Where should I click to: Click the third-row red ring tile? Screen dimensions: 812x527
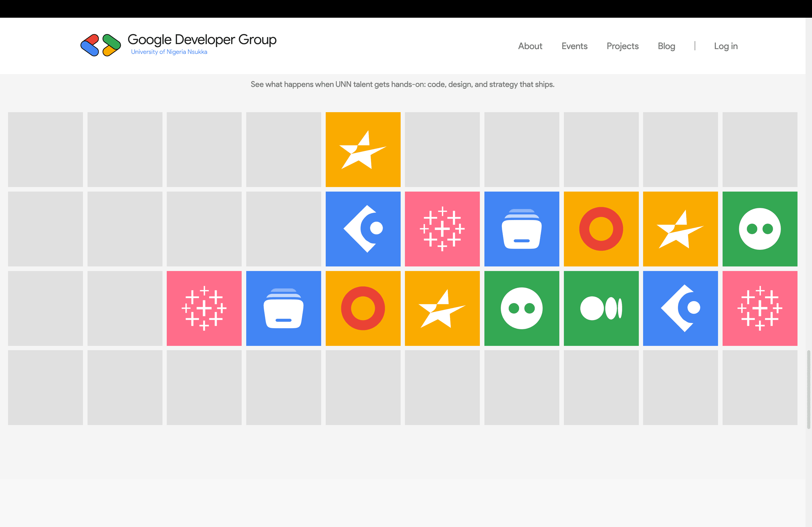pos(363,309)
